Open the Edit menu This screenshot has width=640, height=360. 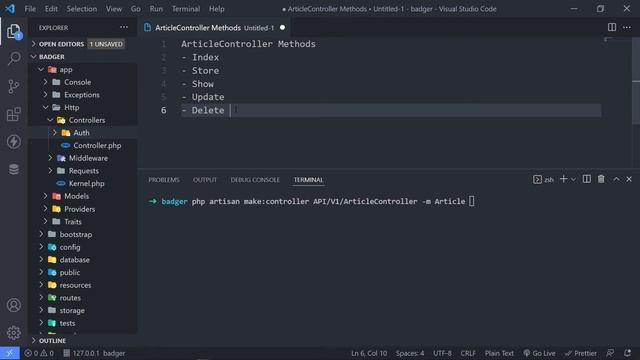[51, 9]
